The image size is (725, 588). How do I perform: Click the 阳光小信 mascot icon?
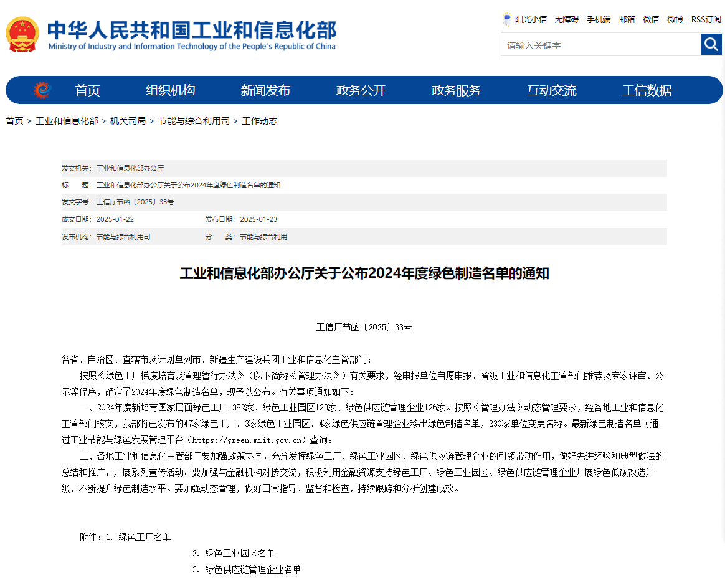point(507,19)
